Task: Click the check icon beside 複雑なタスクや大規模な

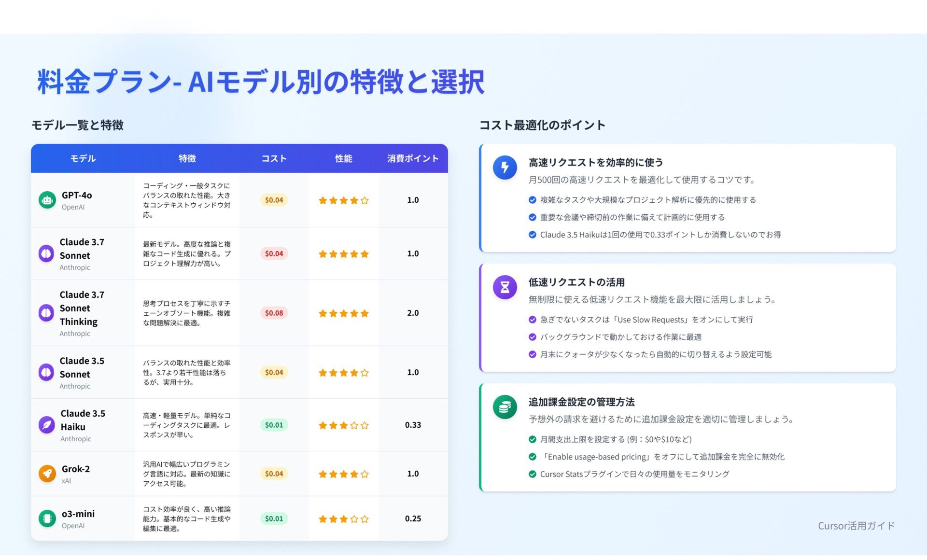Action: [532, 200]
